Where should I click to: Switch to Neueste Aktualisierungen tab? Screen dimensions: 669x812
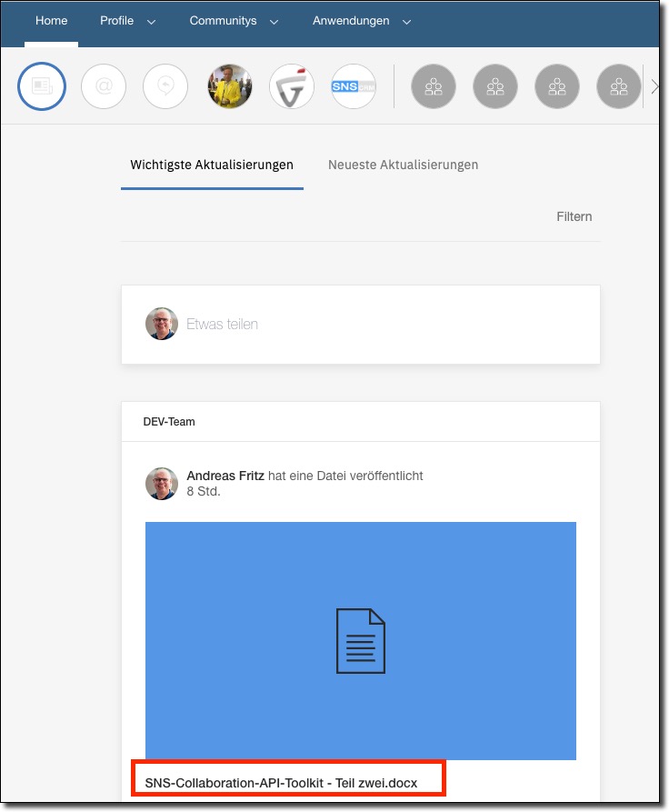[x=403, y=165]
